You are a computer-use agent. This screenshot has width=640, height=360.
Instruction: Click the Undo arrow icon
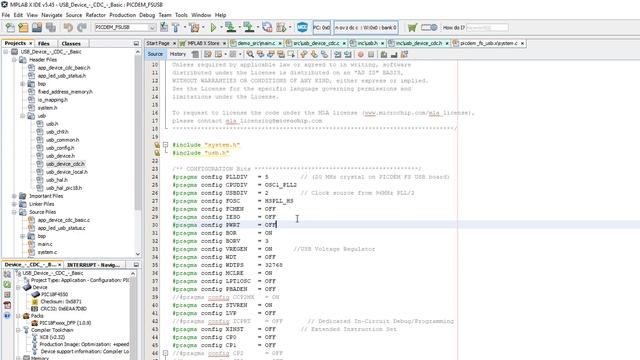[68, 27]
